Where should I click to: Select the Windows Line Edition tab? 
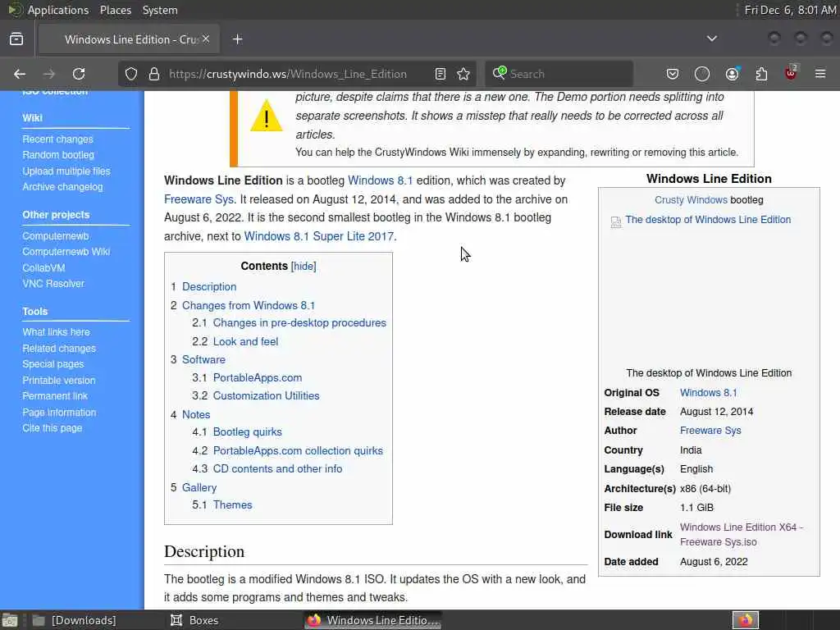click(x=129, y=39)
